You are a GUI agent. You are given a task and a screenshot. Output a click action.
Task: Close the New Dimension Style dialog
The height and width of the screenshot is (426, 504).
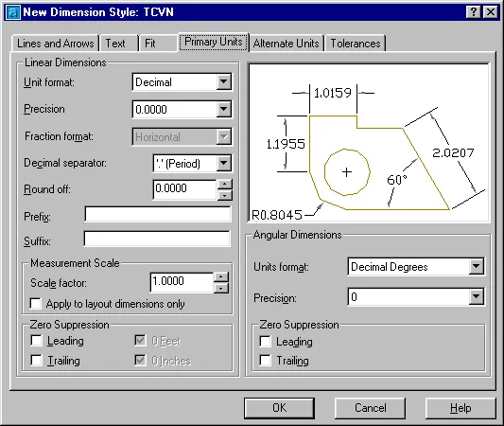click(x=491, y=12)
